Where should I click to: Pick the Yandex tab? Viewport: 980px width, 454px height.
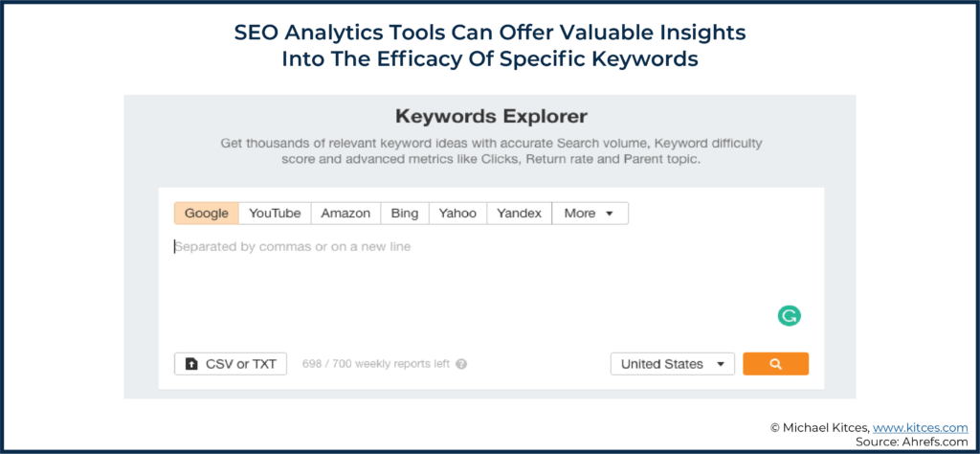[520, 213]
